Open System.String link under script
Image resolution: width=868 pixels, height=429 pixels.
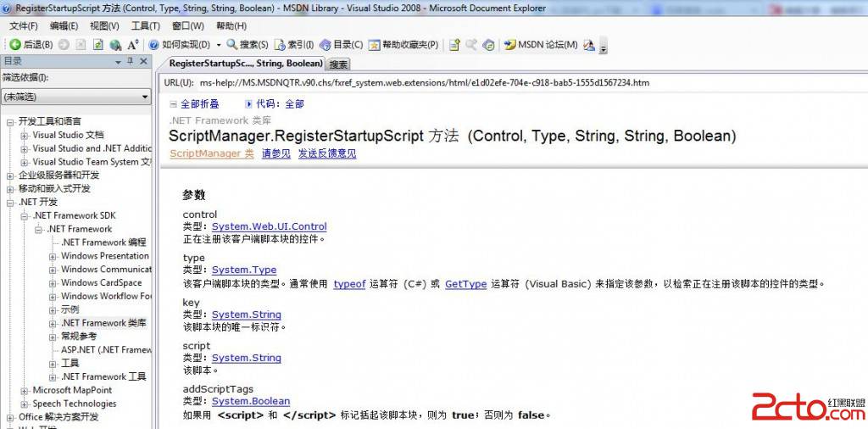click(247, 358)
